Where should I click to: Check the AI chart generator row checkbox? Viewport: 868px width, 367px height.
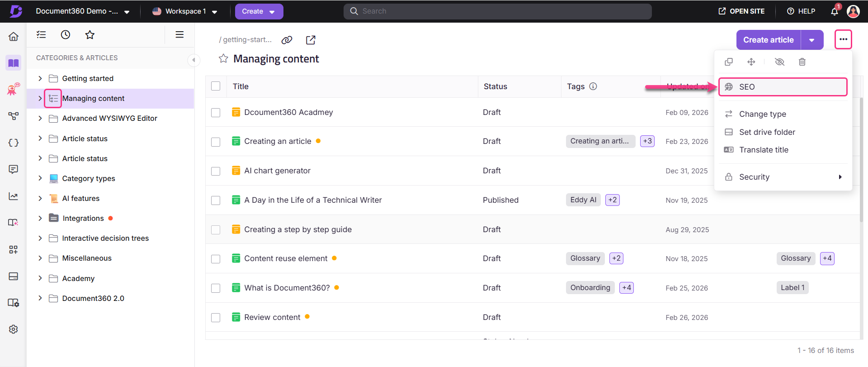216,171
